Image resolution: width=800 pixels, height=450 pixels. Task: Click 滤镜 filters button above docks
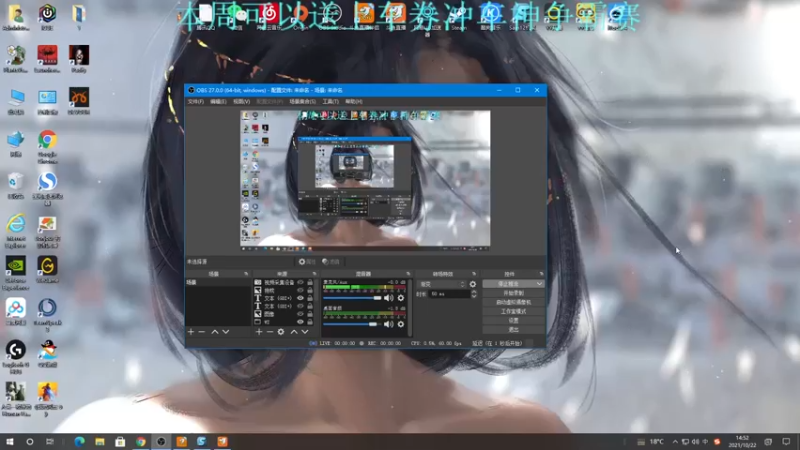point(331,262)
